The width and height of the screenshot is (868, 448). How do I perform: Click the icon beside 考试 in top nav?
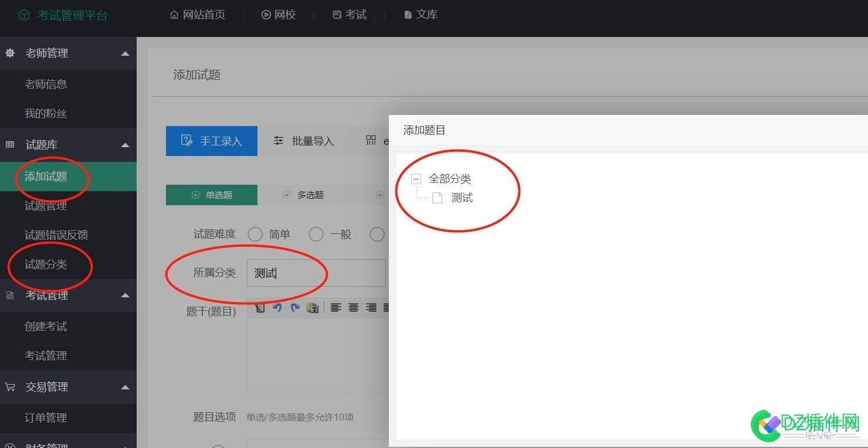(337, 15)
